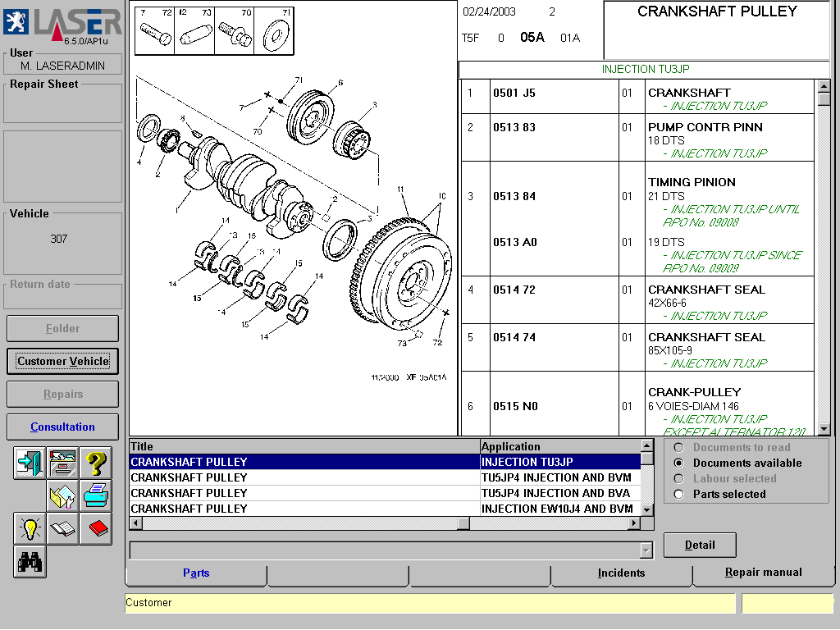Click the PUMP CONTR PINN description
The width and height of the screenshot is (840, 630).
point(705,127)
